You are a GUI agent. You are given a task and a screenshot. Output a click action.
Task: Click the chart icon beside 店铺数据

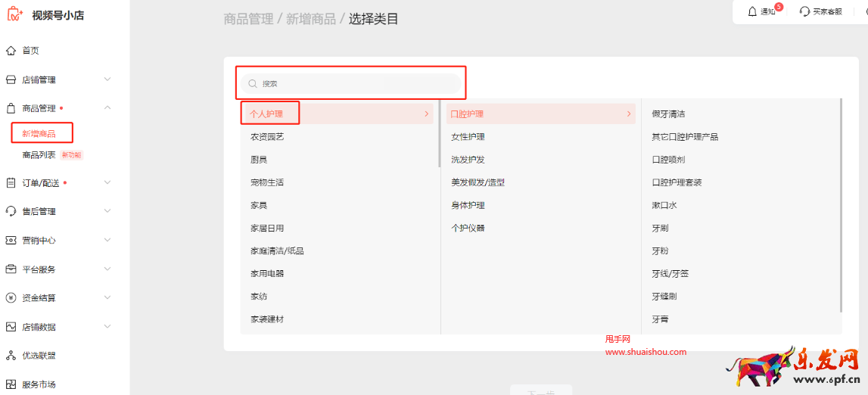[x=11, y=327]
